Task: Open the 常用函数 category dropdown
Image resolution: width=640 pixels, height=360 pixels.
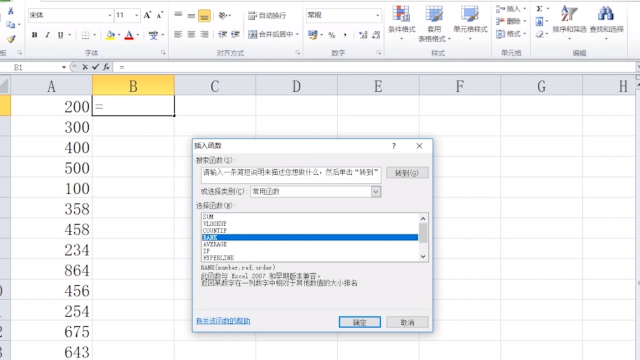Action: pos(376,191)
